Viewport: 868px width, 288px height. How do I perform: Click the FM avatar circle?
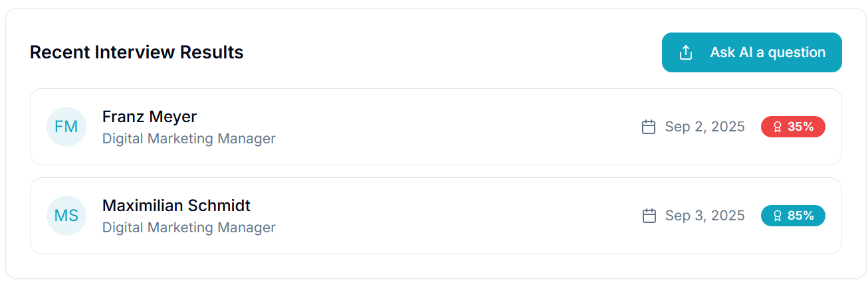click(x=66, y=127)
